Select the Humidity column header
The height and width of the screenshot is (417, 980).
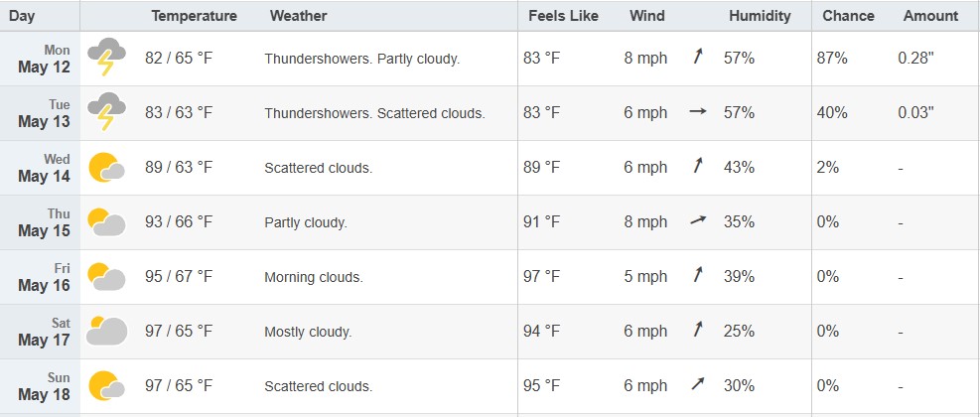[x=760, y=16]
